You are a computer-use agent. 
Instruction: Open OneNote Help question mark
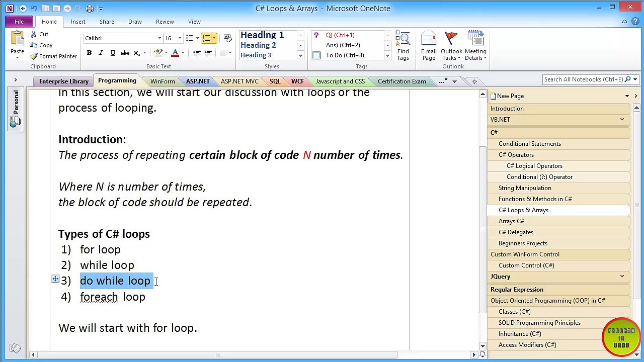(x=635, y=22)
